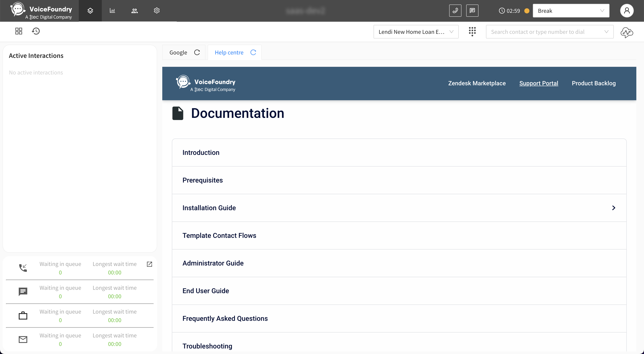The height and width of the screenshot is (354, 644).
Task: Open the Zendesk Marketplace link
Action: [x=477, y=83]
